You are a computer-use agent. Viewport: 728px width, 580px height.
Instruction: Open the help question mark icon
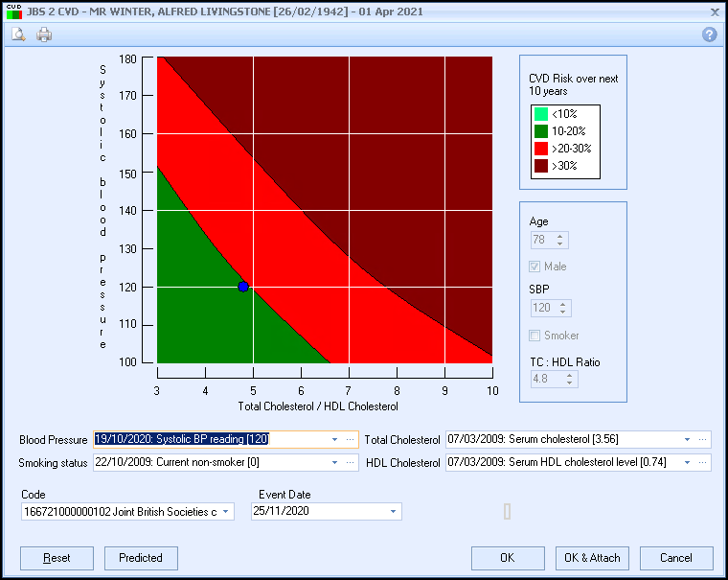pos(710,35)
